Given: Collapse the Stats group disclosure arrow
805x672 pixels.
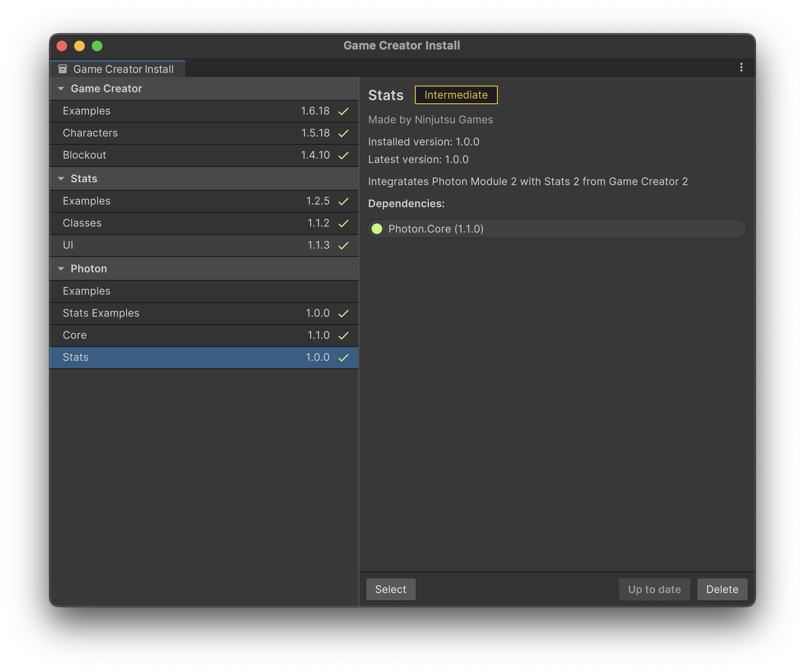Looking at the screenshot, I should pos(61,179).
